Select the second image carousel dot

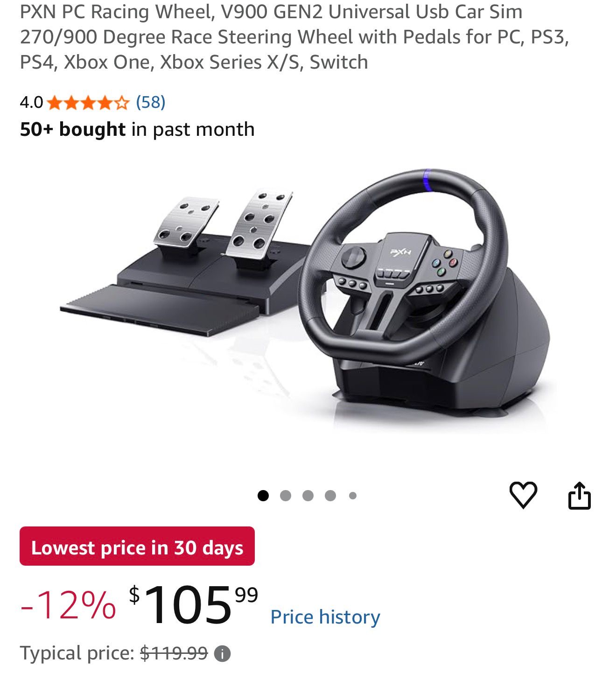coord(286,495)
